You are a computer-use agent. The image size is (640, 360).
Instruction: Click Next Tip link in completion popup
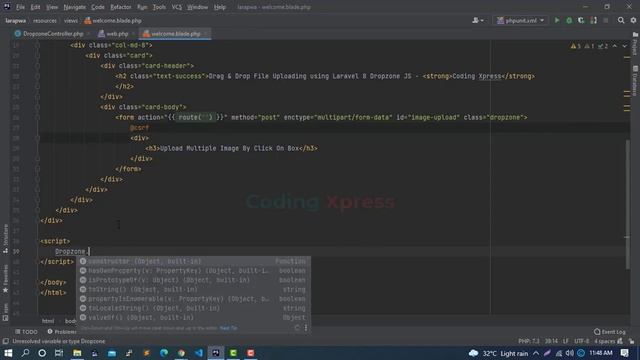coord(228,328)
